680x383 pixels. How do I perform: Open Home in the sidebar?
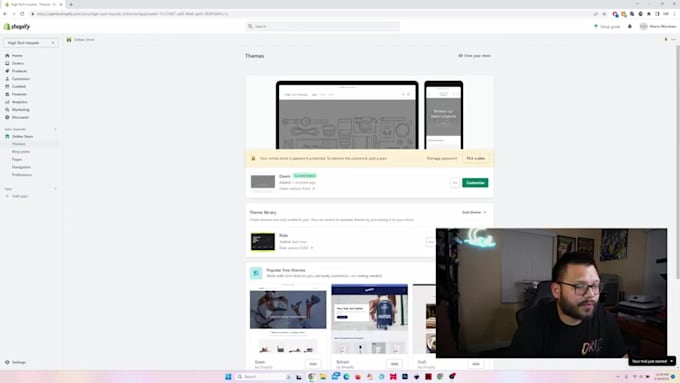17,56
